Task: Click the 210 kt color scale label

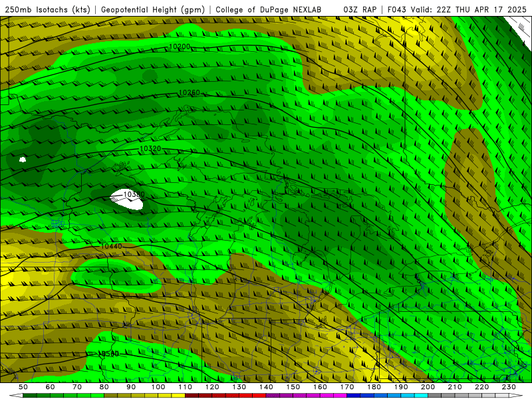Action: (455, 387)
